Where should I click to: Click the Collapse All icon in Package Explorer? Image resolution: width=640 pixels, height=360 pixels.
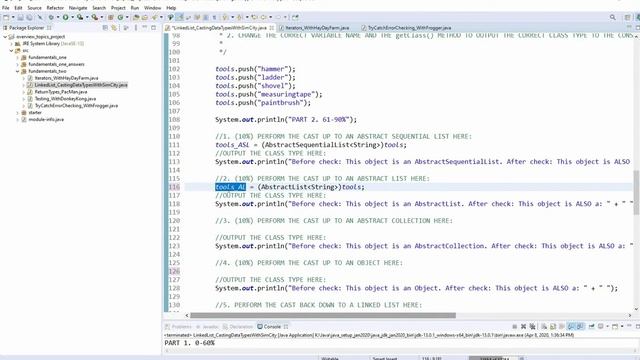[x=105, y=28]
